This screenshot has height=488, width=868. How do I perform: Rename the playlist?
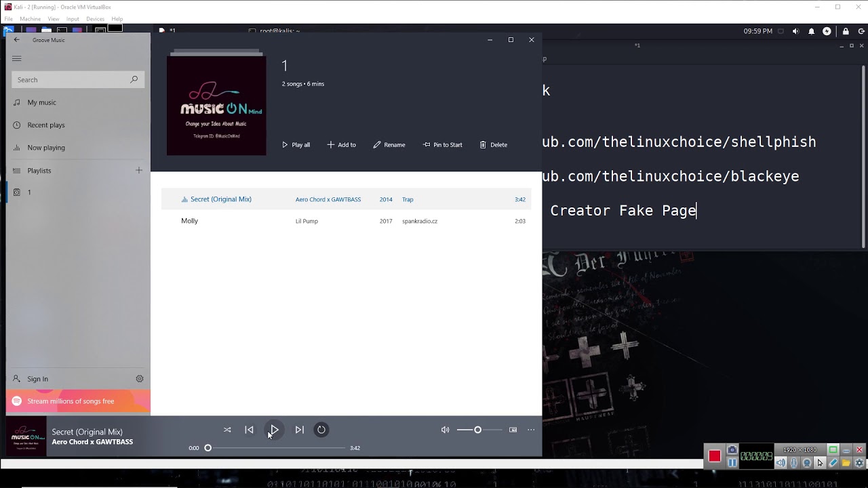coord(389,145)
